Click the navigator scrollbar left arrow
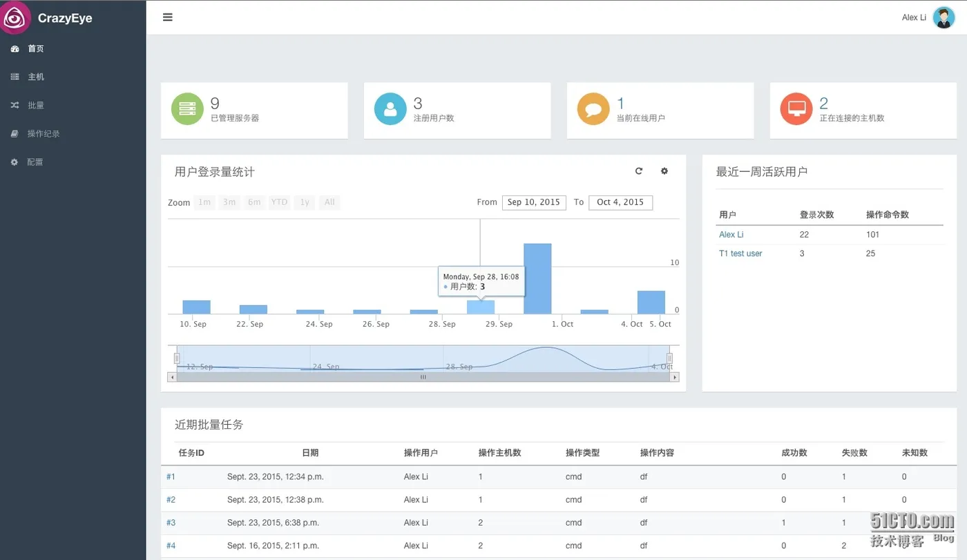 pos(172,377)
